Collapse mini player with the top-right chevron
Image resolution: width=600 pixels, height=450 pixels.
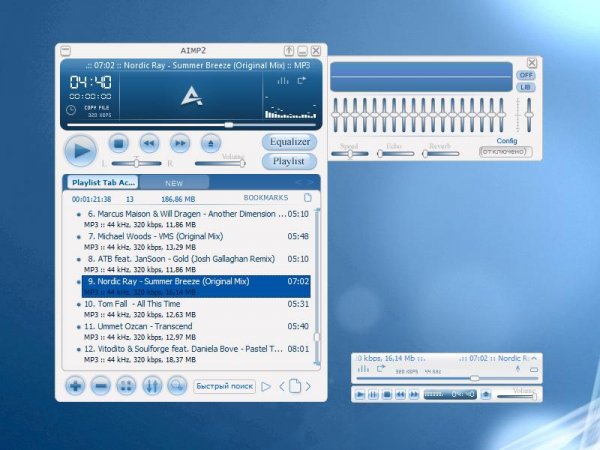tap(534, 358)
